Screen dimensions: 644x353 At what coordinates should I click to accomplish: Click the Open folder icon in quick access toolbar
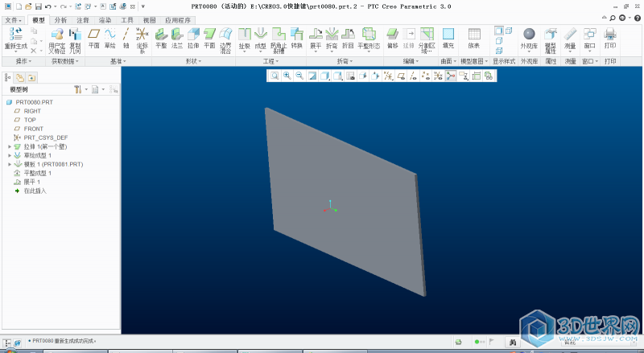pyautogui.click(x=28, y=6)
